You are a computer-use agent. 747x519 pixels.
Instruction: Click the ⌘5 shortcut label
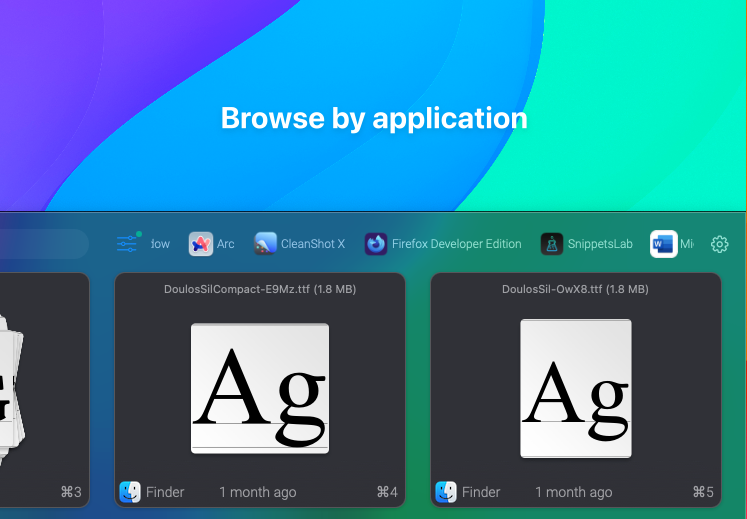[703, 492]
